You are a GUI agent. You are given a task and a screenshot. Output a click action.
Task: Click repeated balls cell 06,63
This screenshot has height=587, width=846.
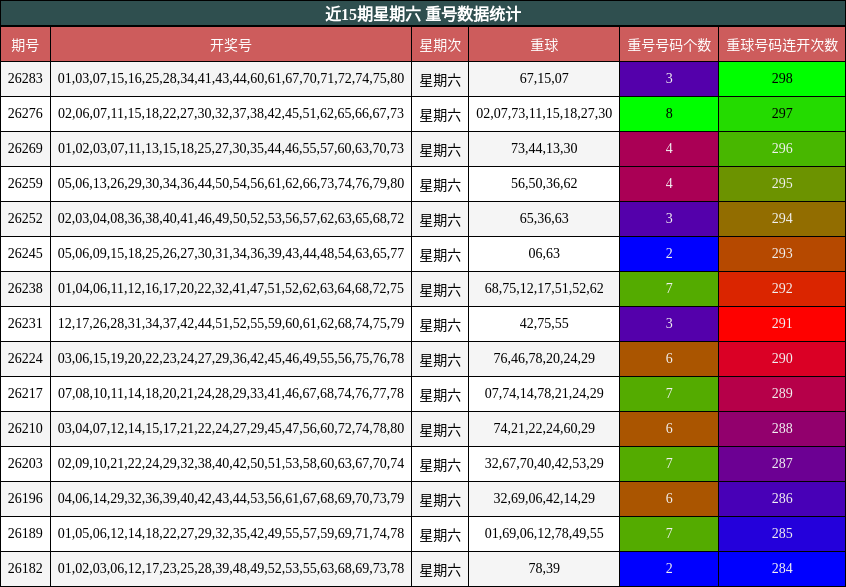point(544,254)
